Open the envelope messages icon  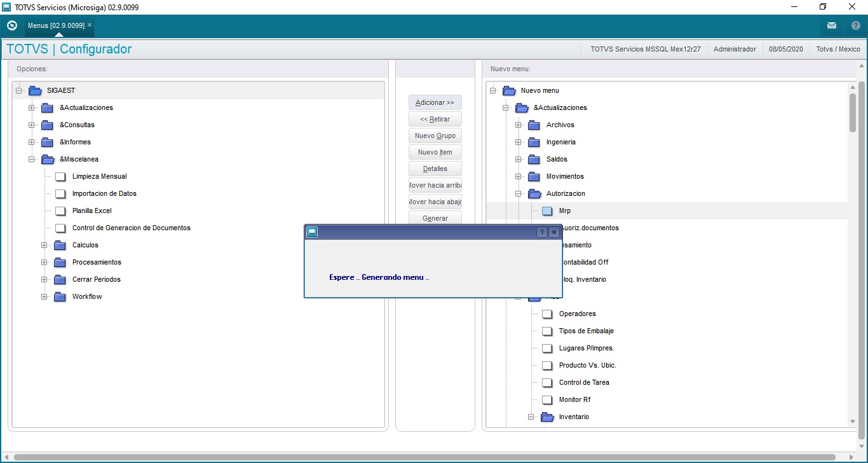click(x=832, y=25)
